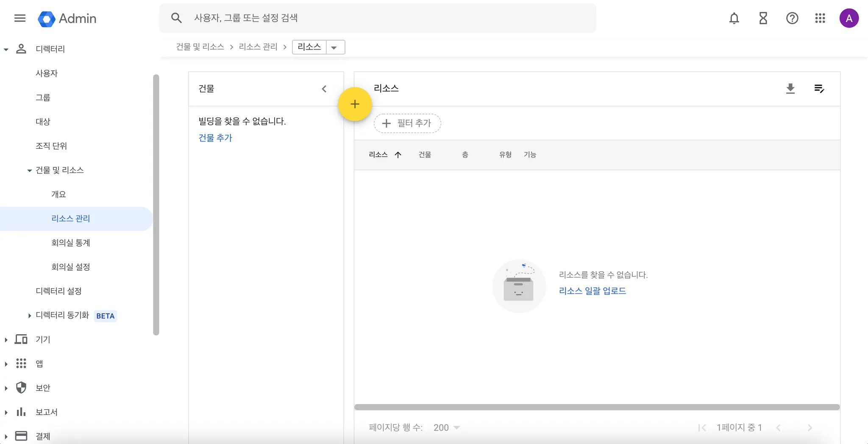Click the 필터 추가 button
The width and height of the screenshot is (868, 444).
click(407, 123)
